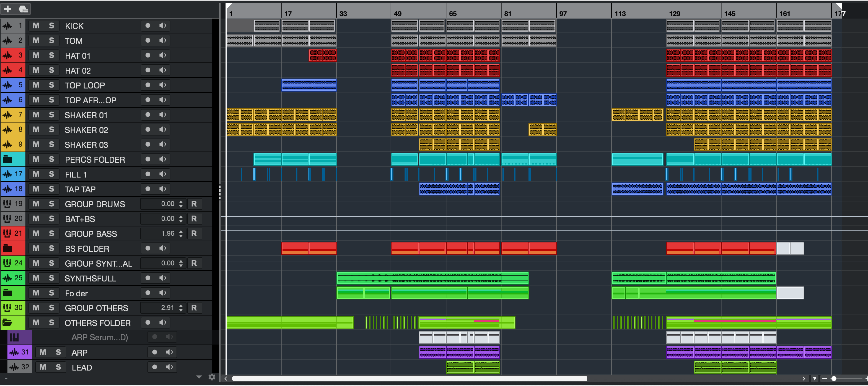Click the GROUP DRUMS group channel icon

7,204
